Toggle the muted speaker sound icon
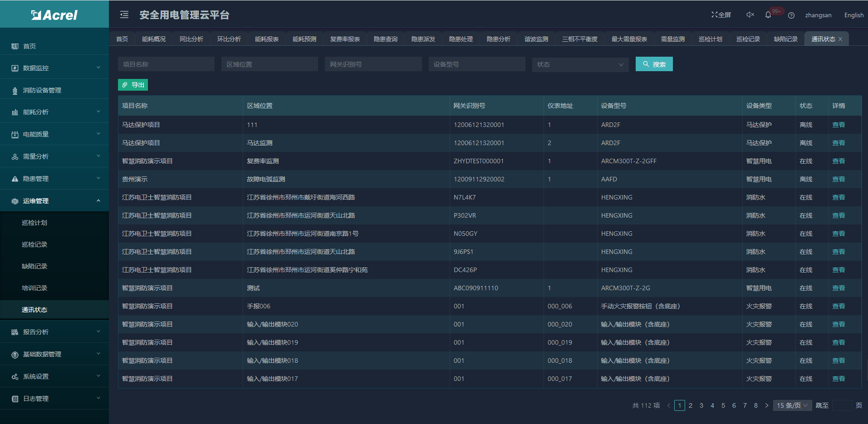868x424 pixels. (x=750, y=15)
